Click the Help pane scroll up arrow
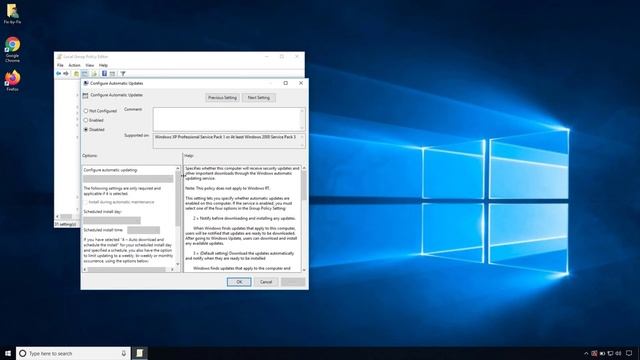Screen dimensions: 640x360 304,168
